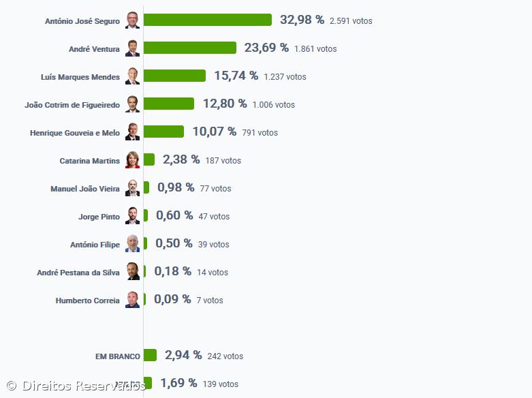Click the EM BRANCO green bar
532x398 pixels.
tap(150, 355)
